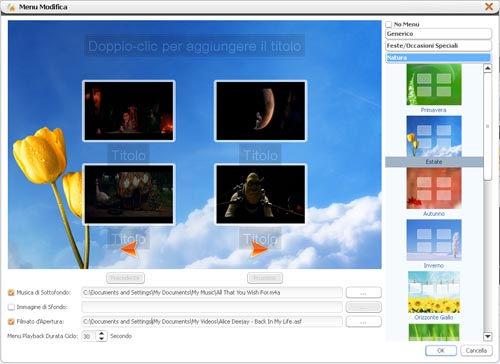Open the Natura template category
The image size is (500, 364).
pyautogui.click(x=438, y=58)
